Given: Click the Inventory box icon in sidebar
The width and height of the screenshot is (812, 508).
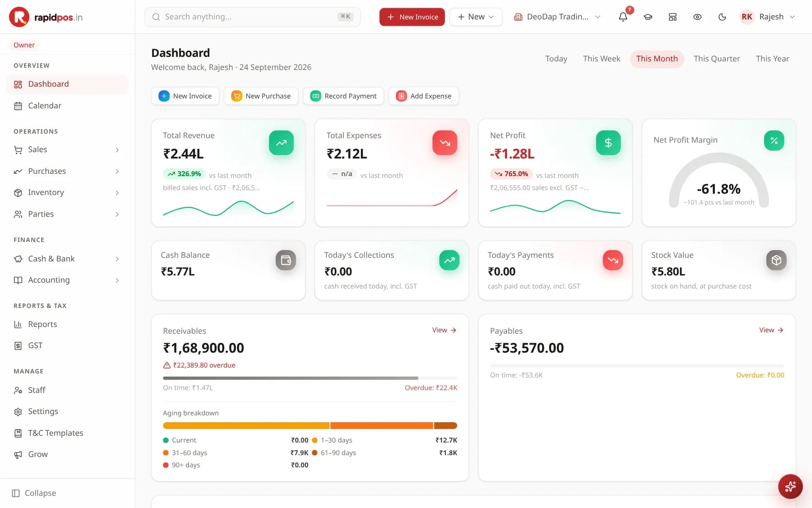Looking at the screenshot, I should click(18, 193).
